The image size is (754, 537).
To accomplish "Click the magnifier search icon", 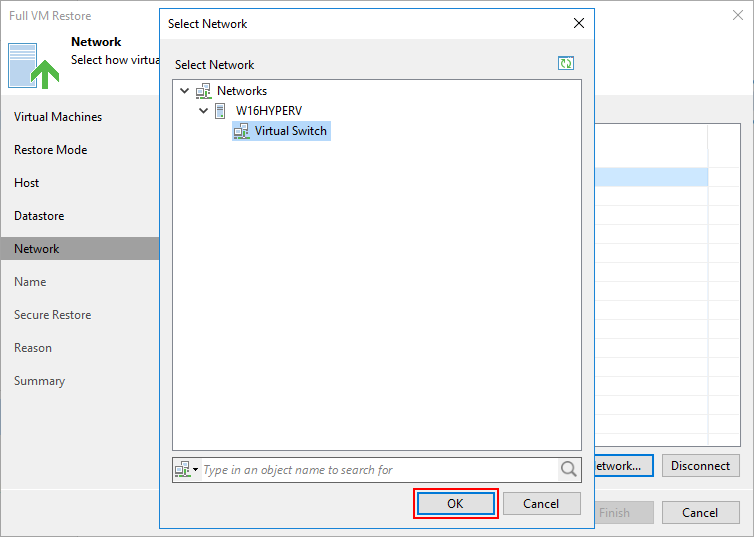I will [x=568, y=469].
